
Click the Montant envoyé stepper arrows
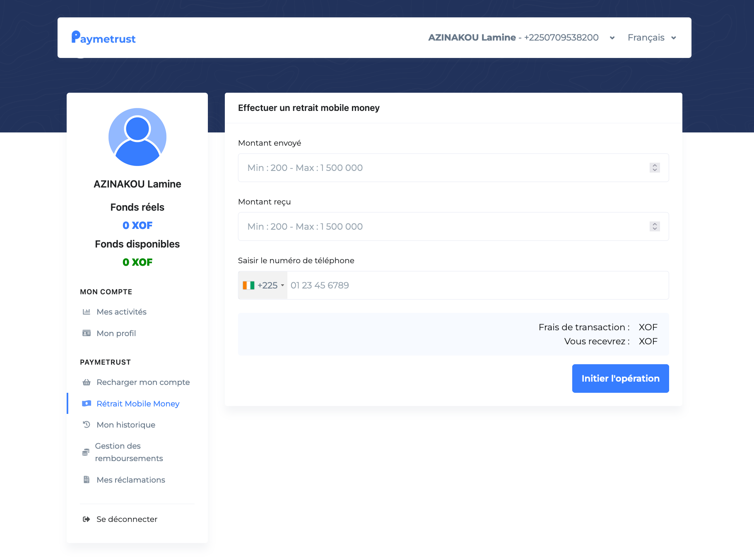pos(655,168)
